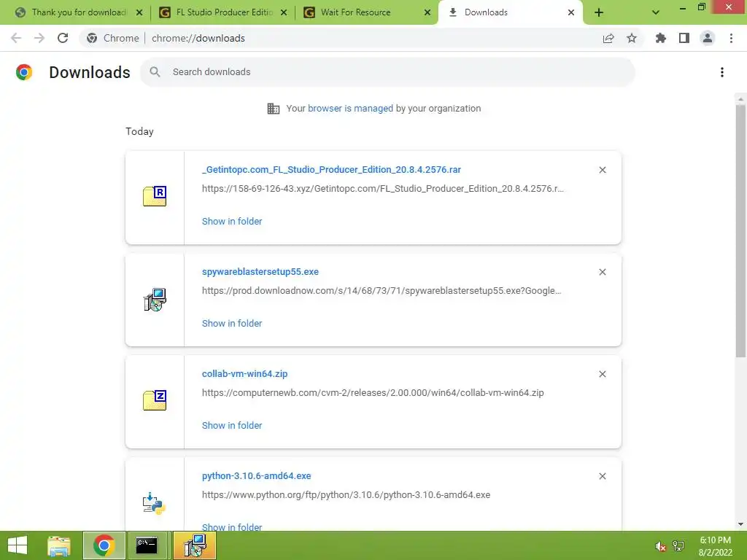Screen dimensions: 747x560
Task: Click the Search downloads field
Action: [387, 72]
